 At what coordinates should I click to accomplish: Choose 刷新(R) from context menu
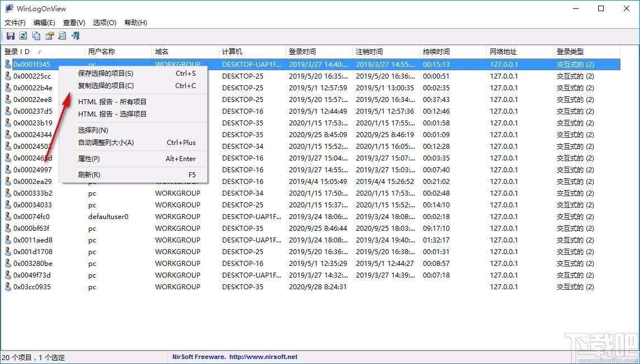tap(133, 175)
